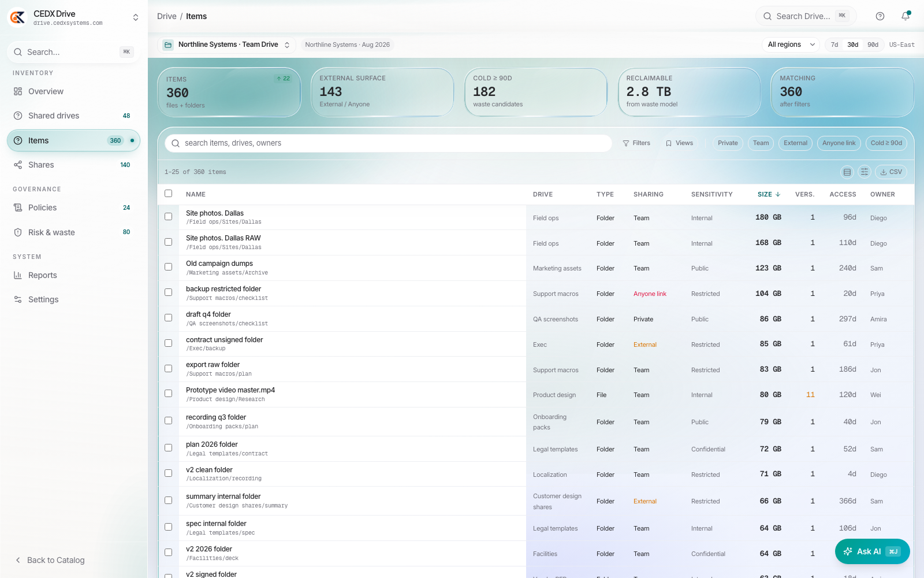Click the Back to Catalog arrow icon
This screenshot has width=924, height=578.
[18, 560]
